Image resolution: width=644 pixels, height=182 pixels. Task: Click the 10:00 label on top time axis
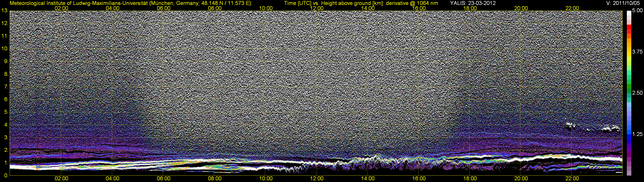[266, 8]
